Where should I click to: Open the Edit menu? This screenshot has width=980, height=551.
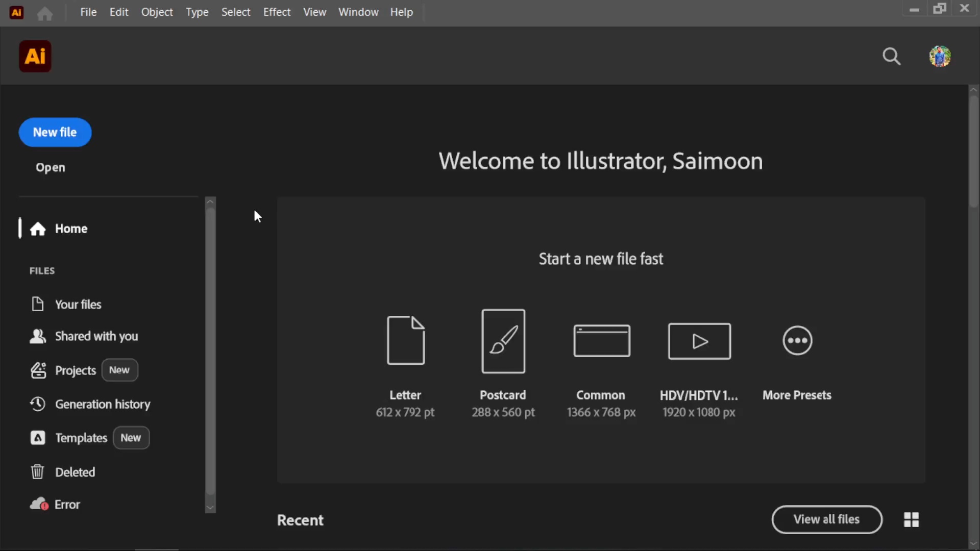tap(119, 12)
